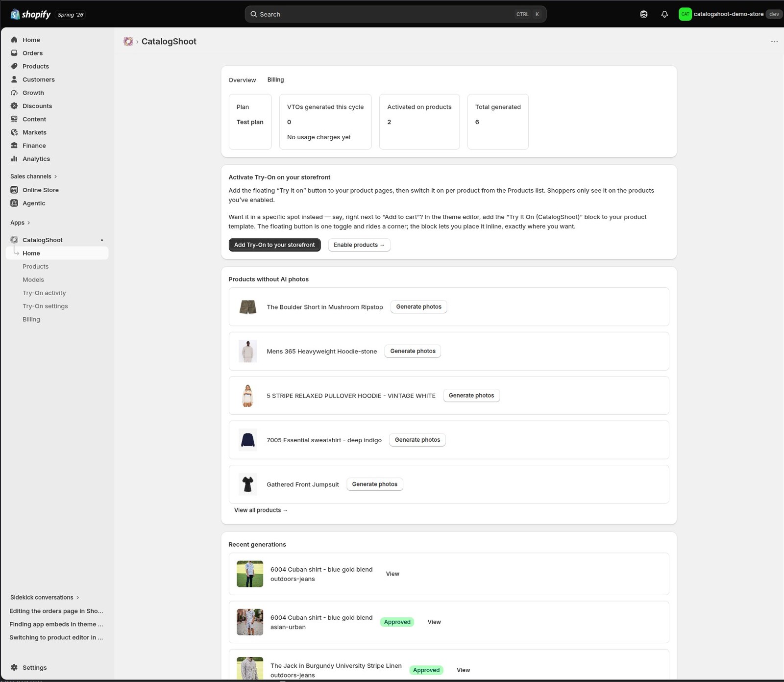Open the catalogshoot-demo-store account menu
The image size is (784, 682).
(x=730, y=14)
